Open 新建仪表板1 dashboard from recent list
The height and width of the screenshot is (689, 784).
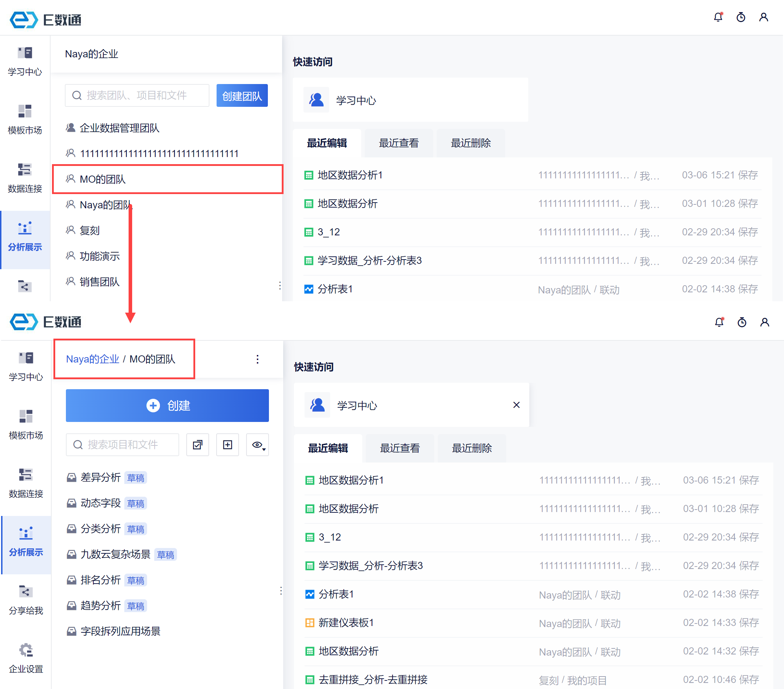[x=346, y=622]
